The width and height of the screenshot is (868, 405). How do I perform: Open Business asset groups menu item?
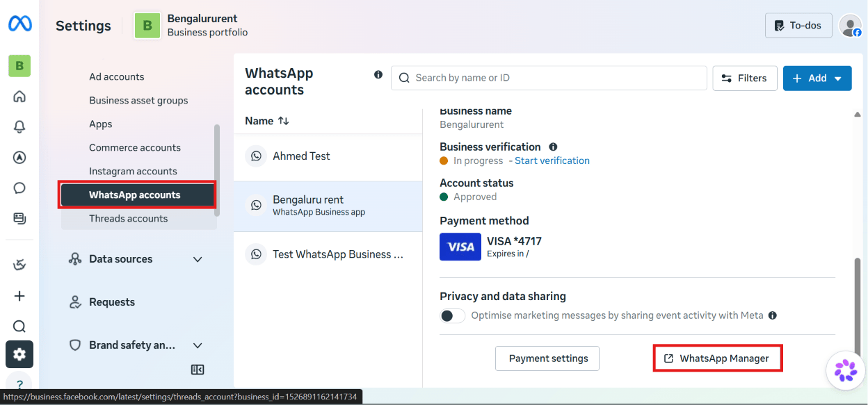tap(138, 100)
